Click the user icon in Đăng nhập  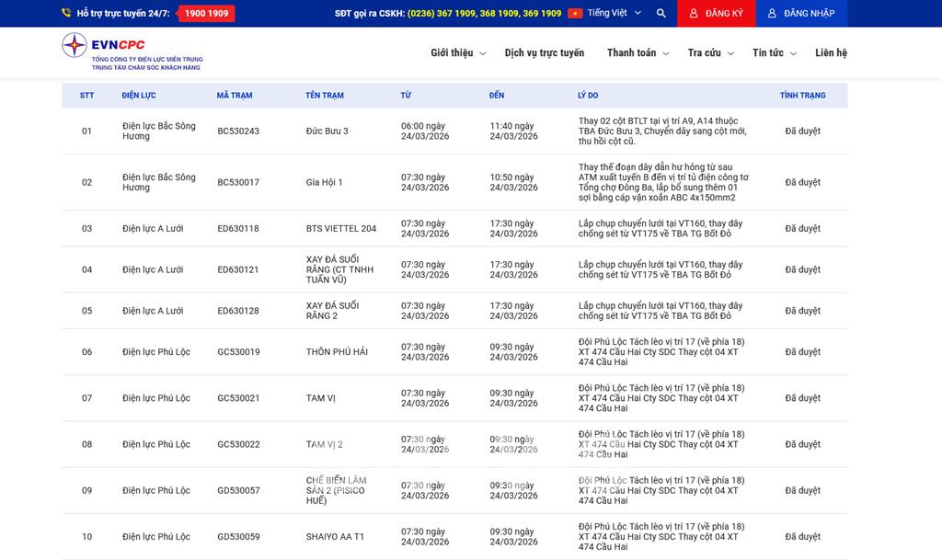point(772,14)
